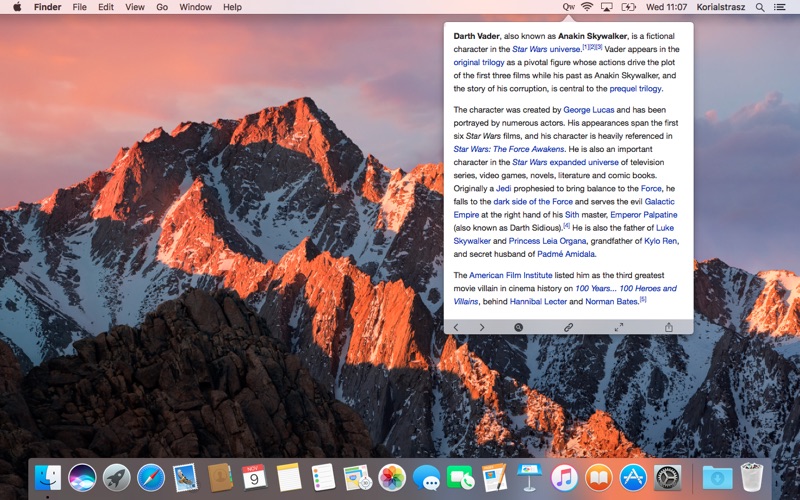Open Messages speech bubble icon
The height and width of the screenshot is (500, 800).
coord(427,478)
